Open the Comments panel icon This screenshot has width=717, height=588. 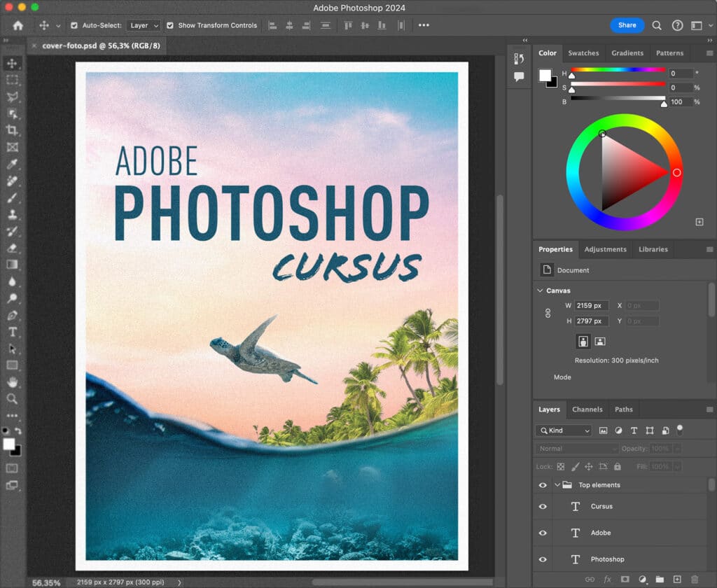[x=519, y=76]
